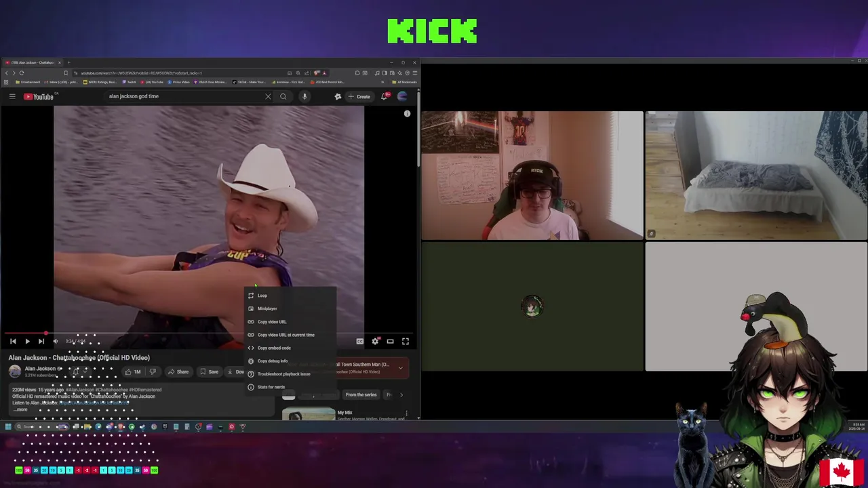
Task: Filter by From the series chip
Action: [361, 394]
